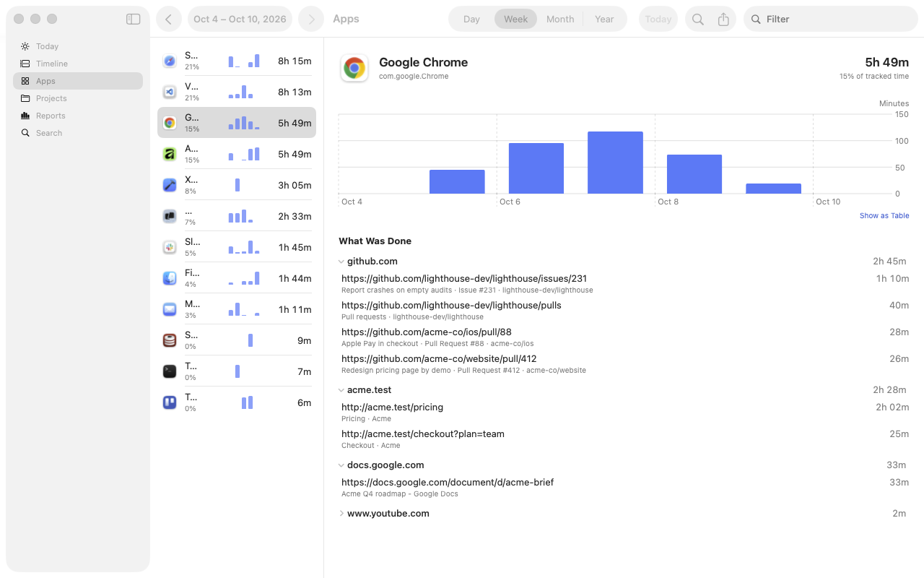This screenshot has width=924, height=578.
Task: Click the Filter search field
Action: pos(831,19)
